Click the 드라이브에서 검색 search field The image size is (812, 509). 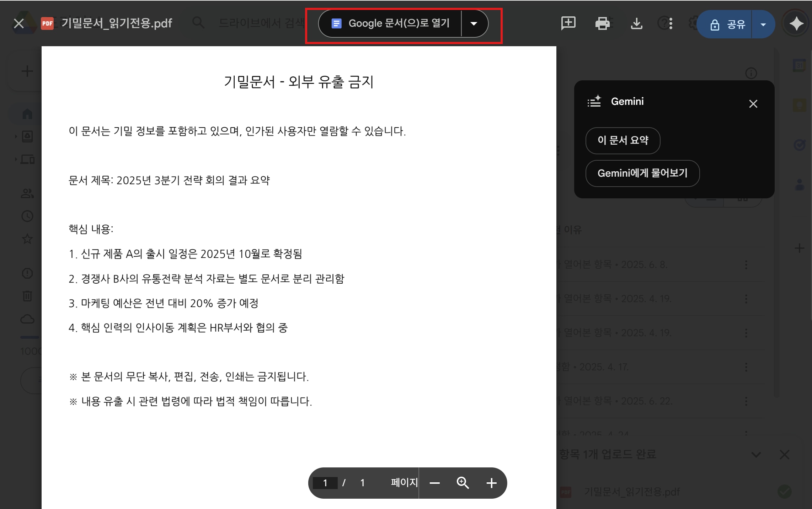pos(262,23)
